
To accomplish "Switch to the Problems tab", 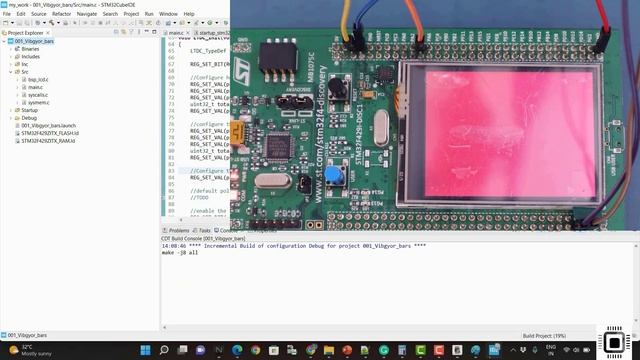I will pos(179,231).
